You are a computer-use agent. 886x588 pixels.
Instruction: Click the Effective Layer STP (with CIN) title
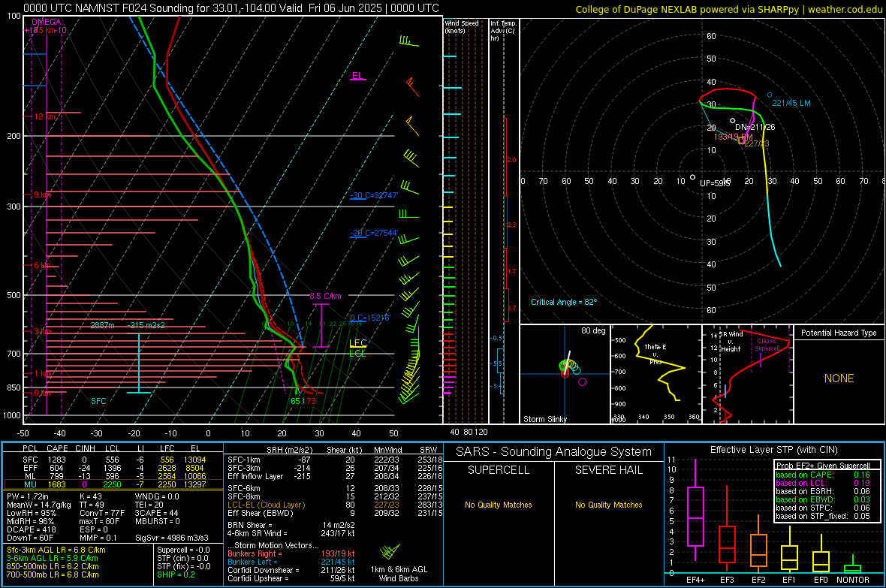point(773,450)
